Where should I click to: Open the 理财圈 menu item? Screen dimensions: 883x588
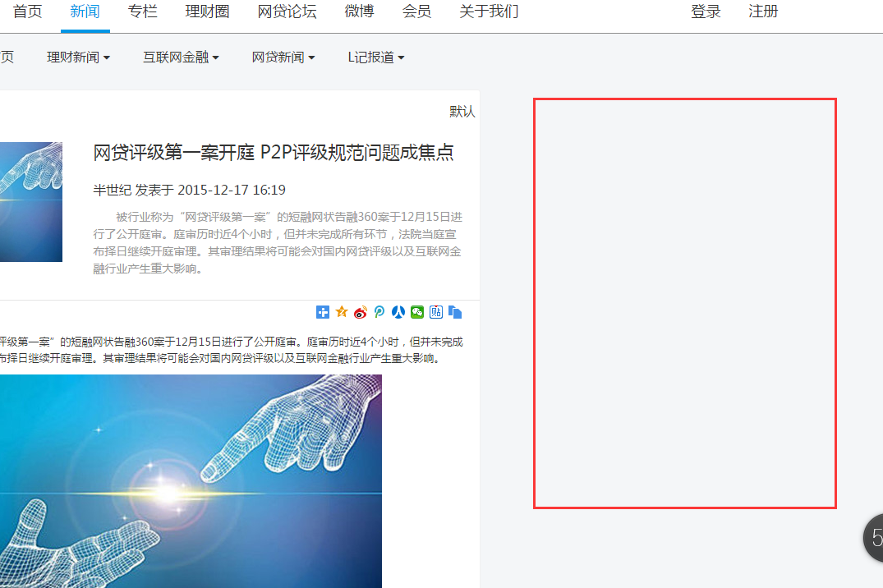pyautogui.click(x=207, y=11)
